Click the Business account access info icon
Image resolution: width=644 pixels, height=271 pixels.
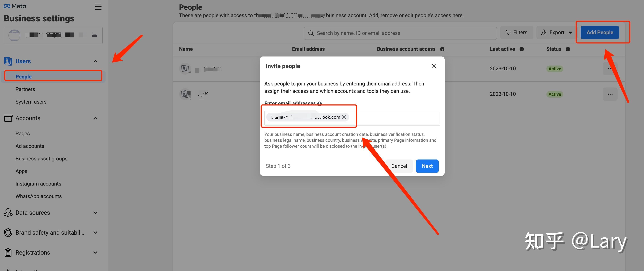[x=442, y=49]
